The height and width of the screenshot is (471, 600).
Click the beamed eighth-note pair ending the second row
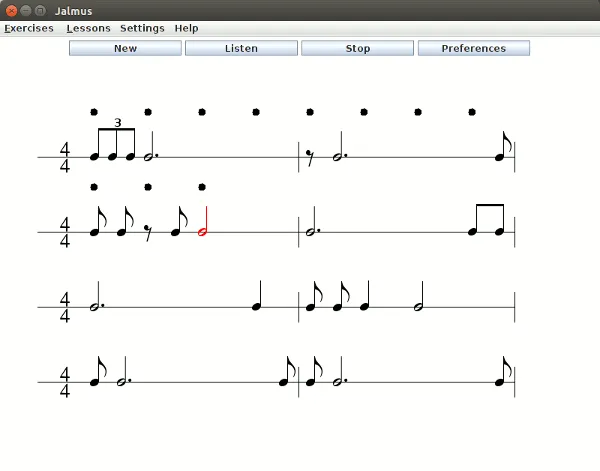click(486, 220)
